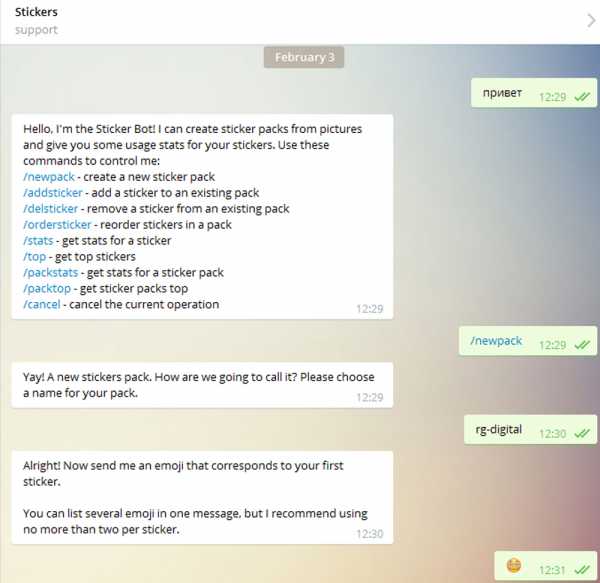
Task: Open the /packstats command link
Action: (51, 273)
